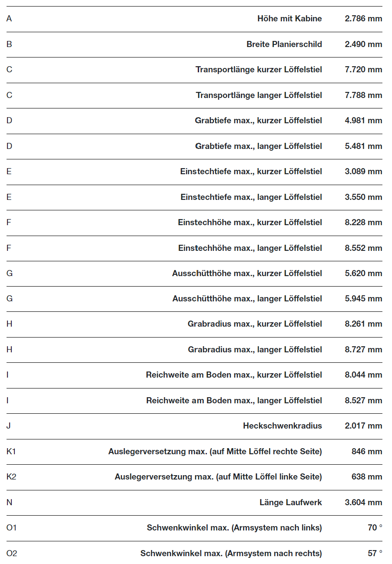Select the 638 mm Auslegerversetzung value
This screenshot has width=392, height=564.
coord(367,476)
